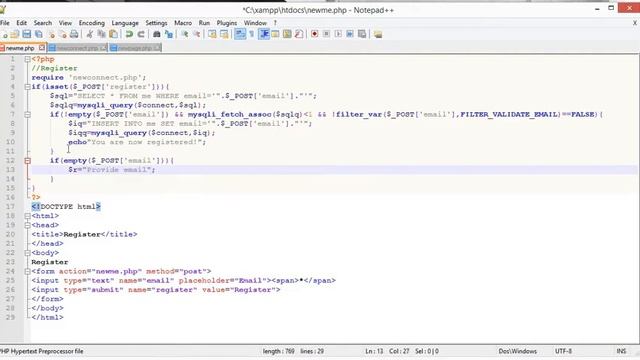Open the Language menu
The height and width of the screenshot is (360, 640).
coord(125,23)
